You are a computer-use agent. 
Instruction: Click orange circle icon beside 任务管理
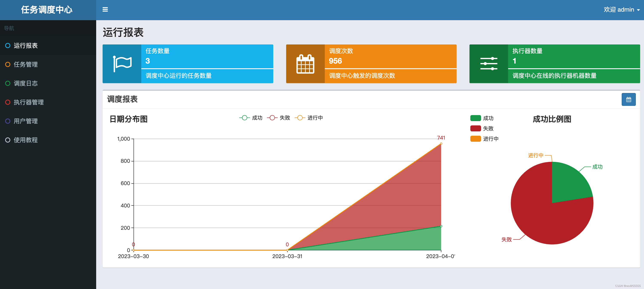coord(8,64)
